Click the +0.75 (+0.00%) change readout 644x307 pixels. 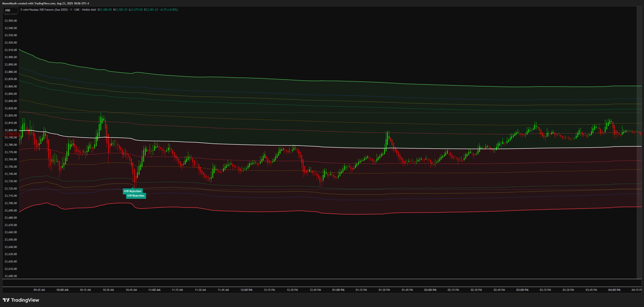(x=169, y=10)
